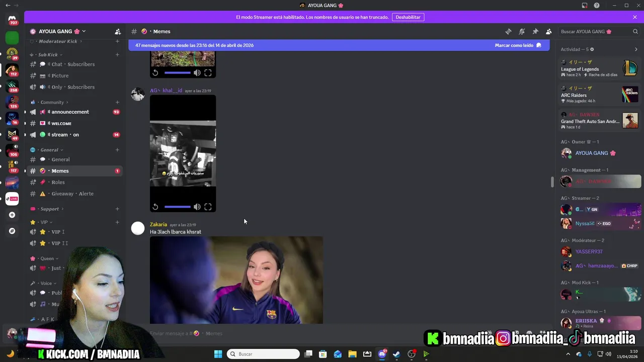Play khal__id's video thumbnail
Viewport: 644px width, 362px height.
coord(183,153)
